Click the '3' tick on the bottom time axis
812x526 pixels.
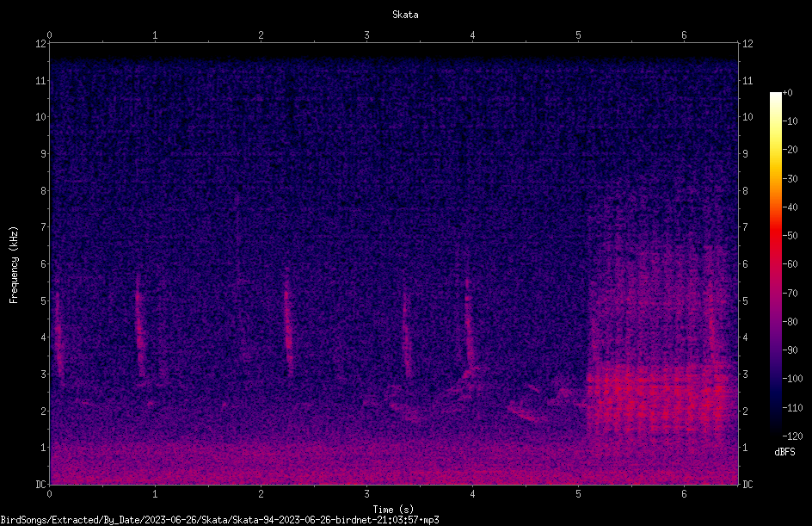click(366, 494)
